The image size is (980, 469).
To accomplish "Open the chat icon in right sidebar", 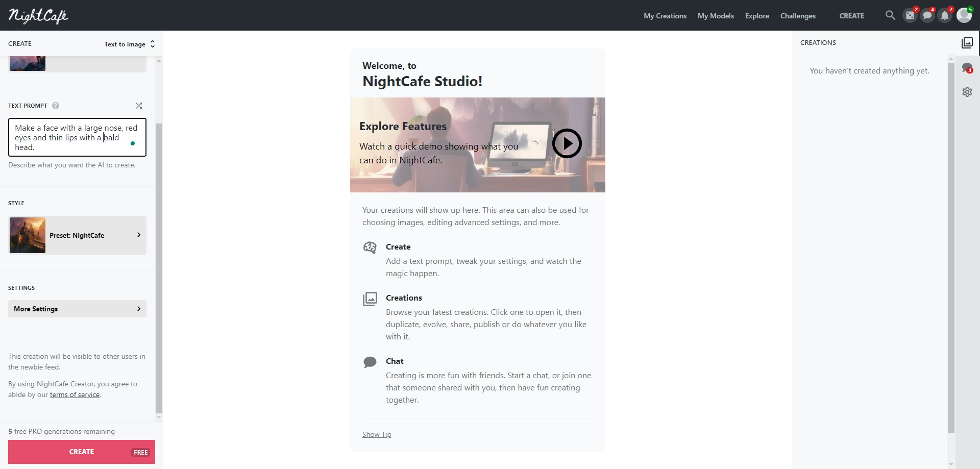I will pos(967,68).
